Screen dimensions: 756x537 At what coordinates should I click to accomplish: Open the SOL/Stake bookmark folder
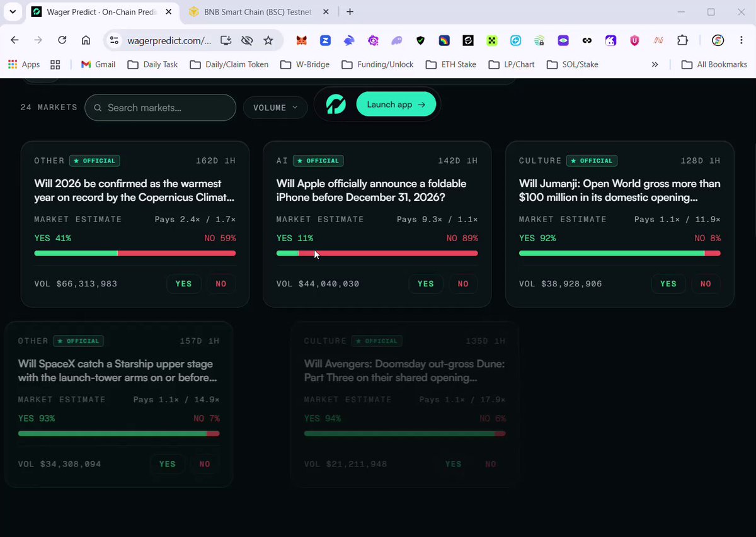pos(572,64)
